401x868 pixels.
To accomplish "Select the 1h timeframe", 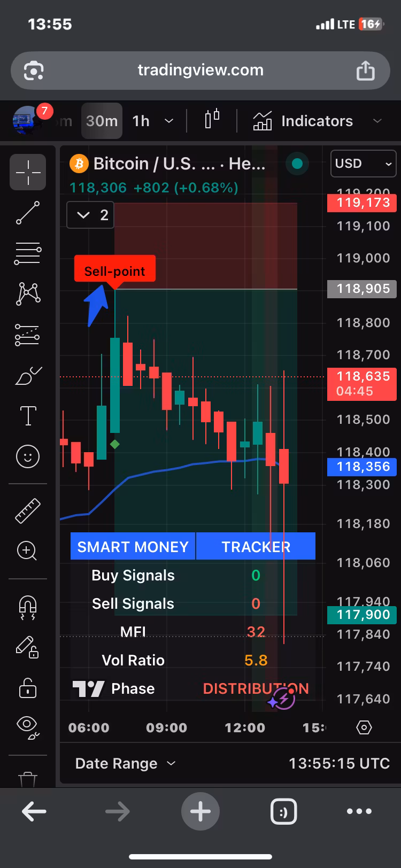I will (x=141, y=121).
